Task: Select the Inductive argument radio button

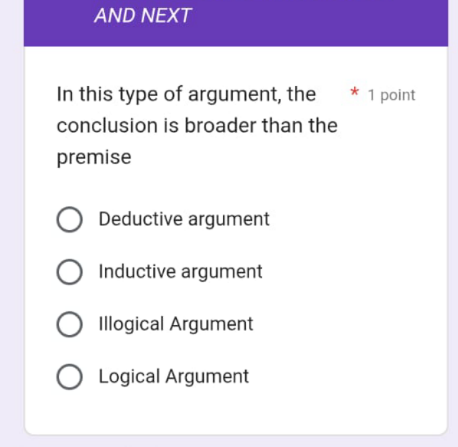Action: (x=69, y=272)
